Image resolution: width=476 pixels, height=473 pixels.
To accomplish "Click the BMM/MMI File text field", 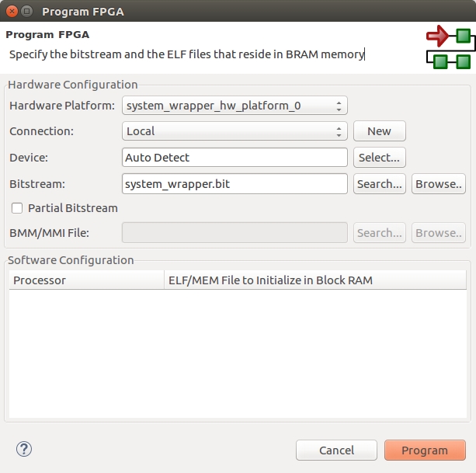I will pos(235,233).
